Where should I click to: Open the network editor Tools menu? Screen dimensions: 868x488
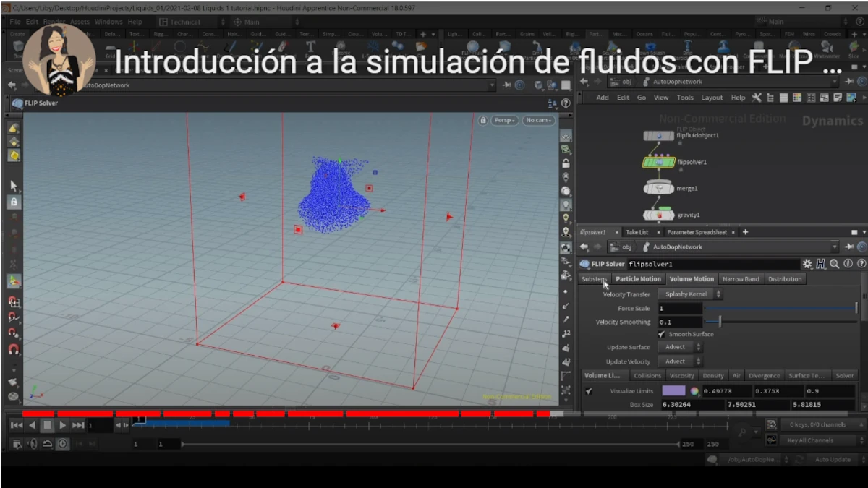(685, 98)
